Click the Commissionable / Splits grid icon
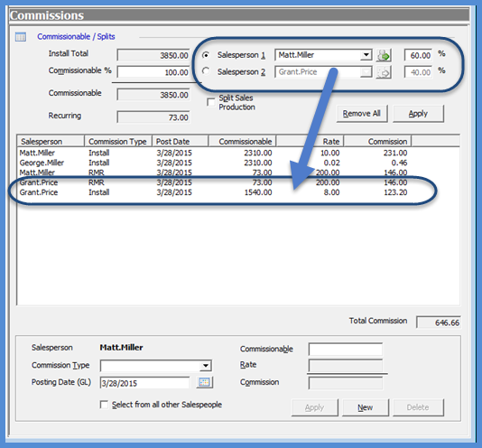482x448 pixels. (21, 37)
